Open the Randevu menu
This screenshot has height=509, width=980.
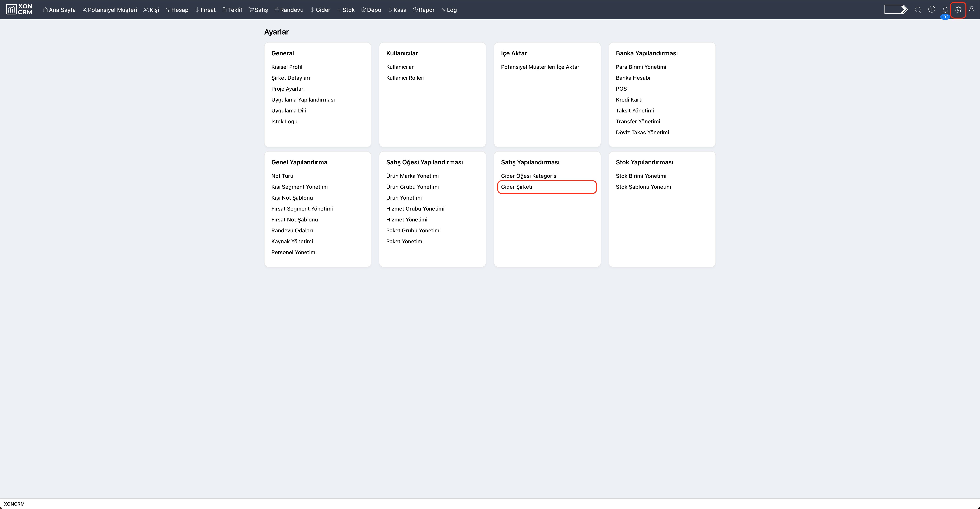[289, 10]
